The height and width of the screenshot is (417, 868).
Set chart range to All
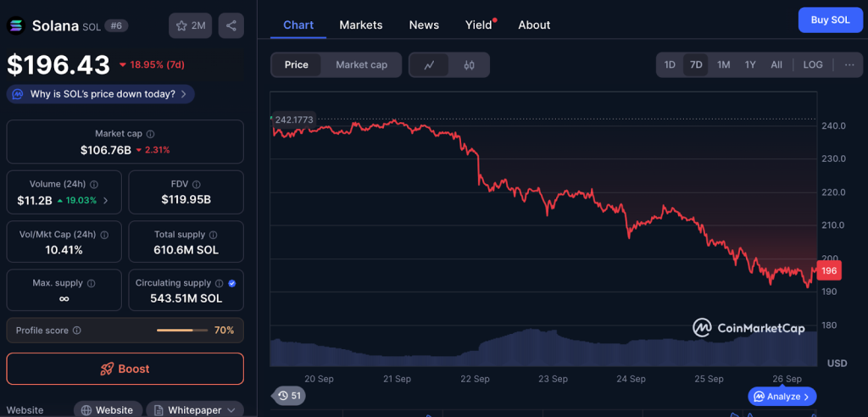[x=776, y=64]
